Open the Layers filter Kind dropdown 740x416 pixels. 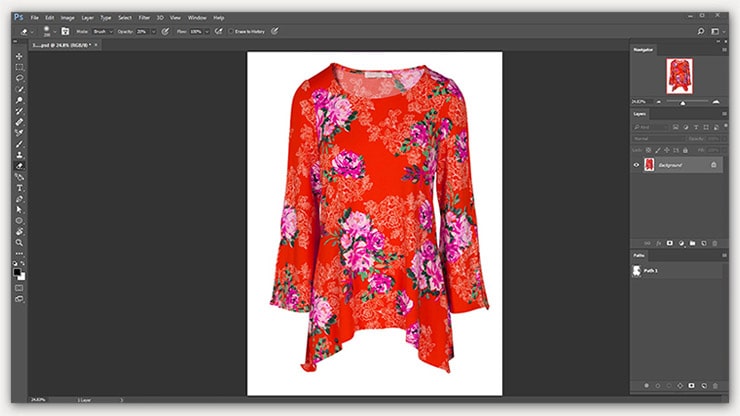tap(650, 127)
